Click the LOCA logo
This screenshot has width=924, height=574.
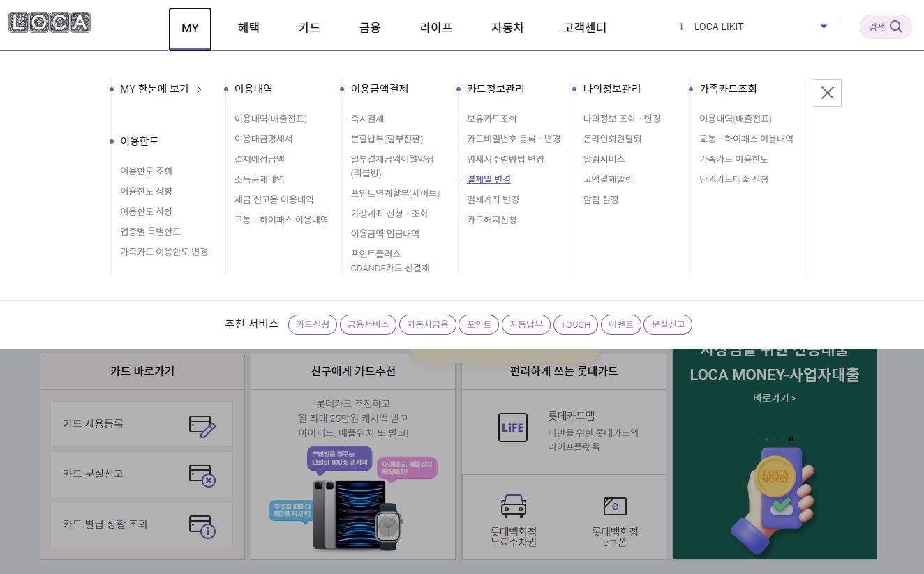tap(50, 23)
